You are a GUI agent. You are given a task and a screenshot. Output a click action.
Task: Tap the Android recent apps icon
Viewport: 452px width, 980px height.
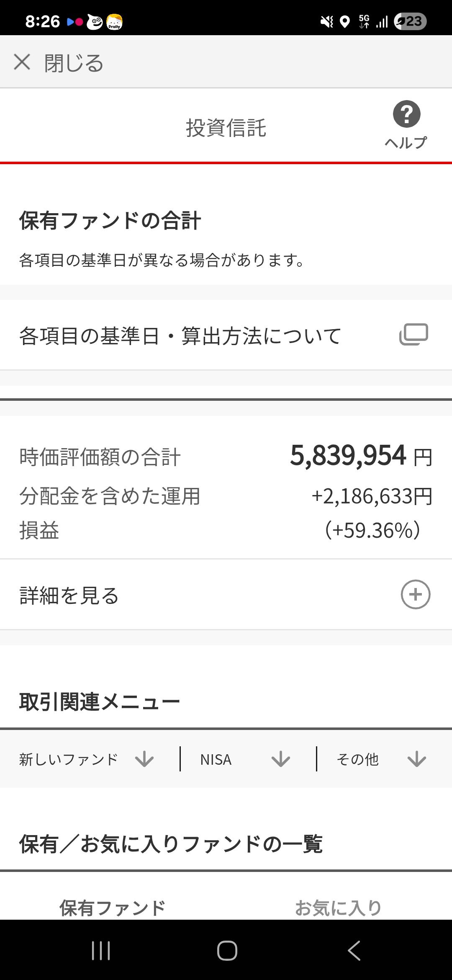(101, 950)
